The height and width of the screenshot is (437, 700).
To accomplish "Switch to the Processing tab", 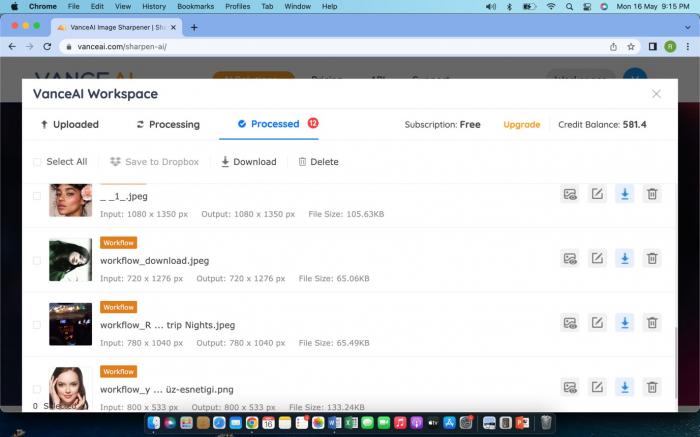I will coord(168,125).
